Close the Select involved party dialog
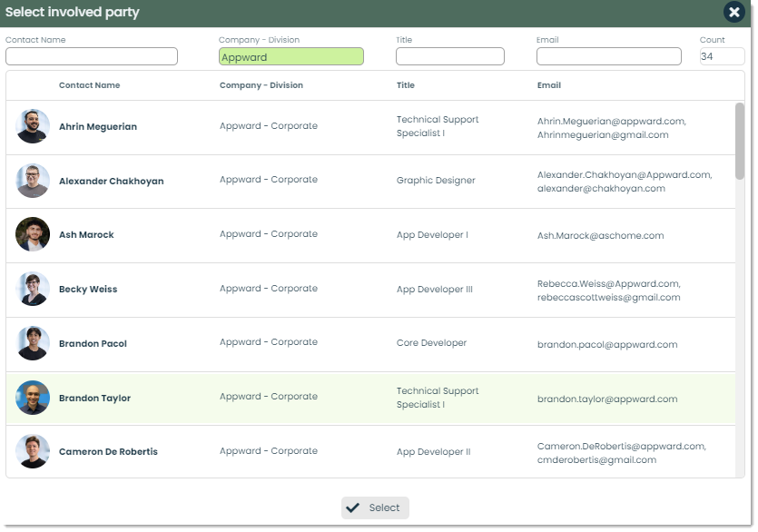The image size is (758, 532). click(x=733, y=12)
